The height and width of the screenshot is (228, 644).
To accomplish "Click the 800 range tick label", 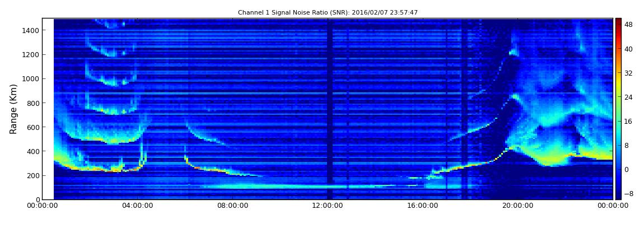I will point(33,103).
